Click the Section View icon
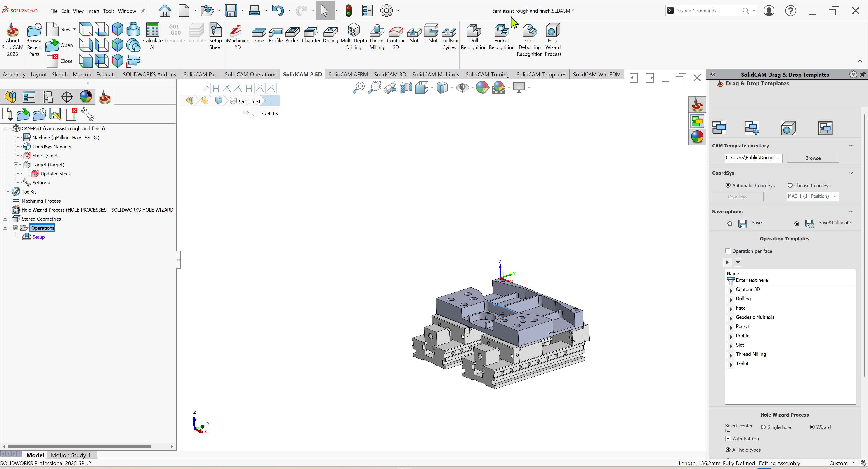Image resolution: width=868 pixels, height=469 pixels. point(406,88)
